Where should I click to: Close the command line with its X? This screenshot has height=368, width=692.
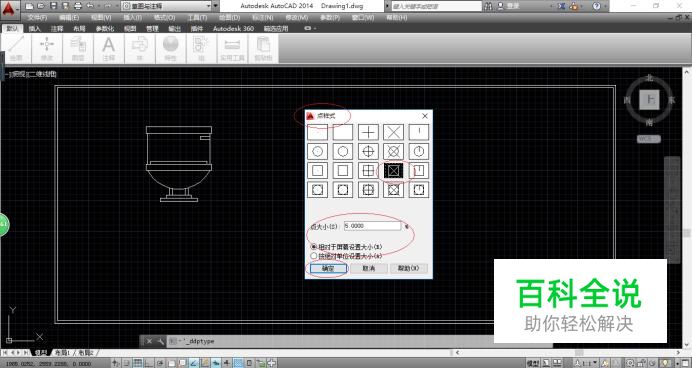tap(149, 341)
